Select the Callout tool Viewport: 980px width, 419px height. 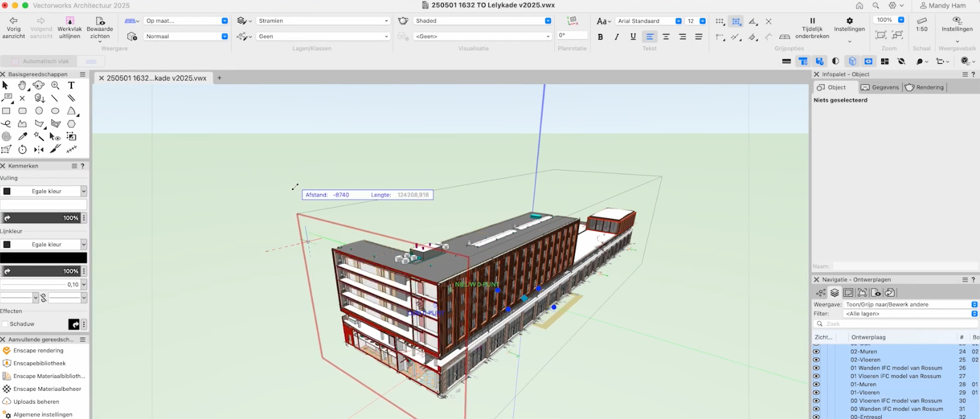[x=6, y=98]
